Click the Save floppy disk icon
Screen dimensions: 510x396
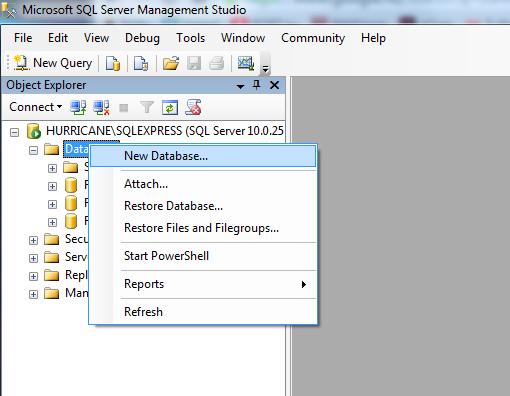(194, 63)
